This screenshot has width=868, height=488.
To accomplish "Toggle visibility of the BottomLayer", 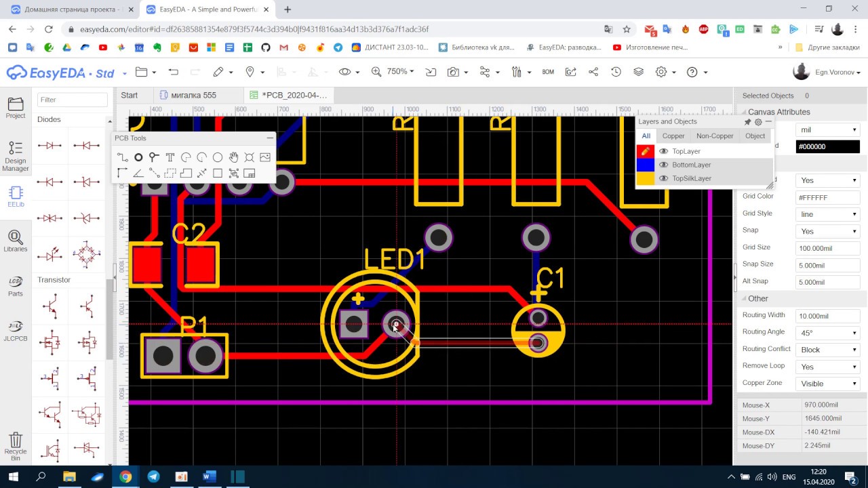I will pos(664,165).
